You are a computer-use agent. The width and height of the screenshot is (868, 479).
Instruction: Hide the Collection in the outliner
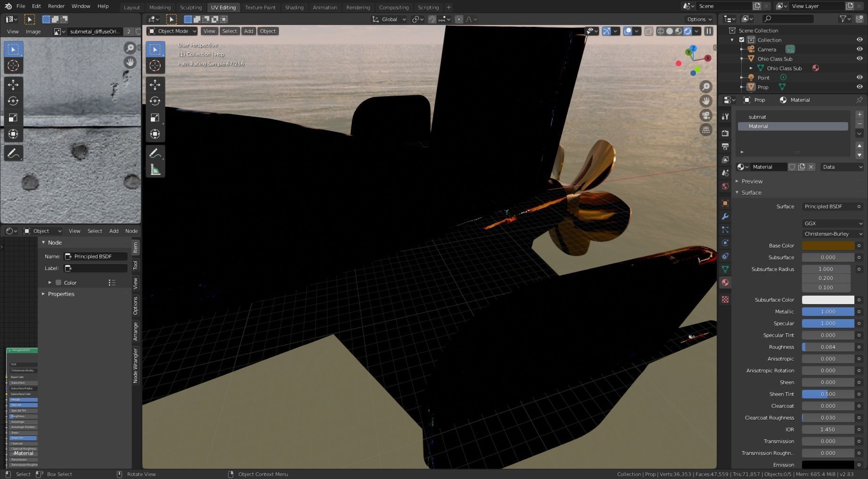(x=860, y=40)
